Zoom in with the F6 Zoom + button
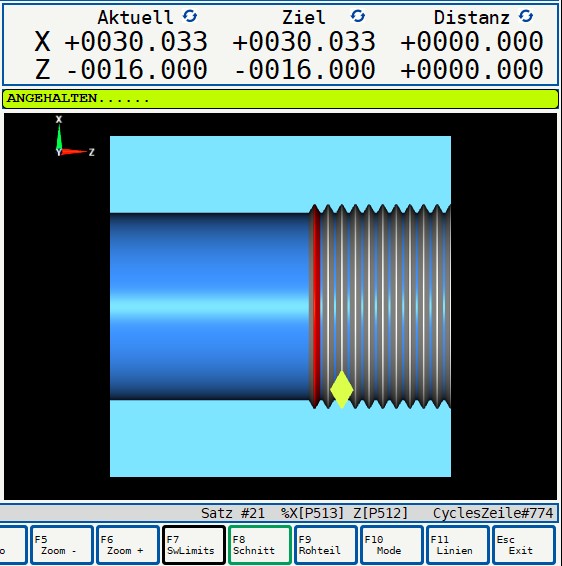 128,545
